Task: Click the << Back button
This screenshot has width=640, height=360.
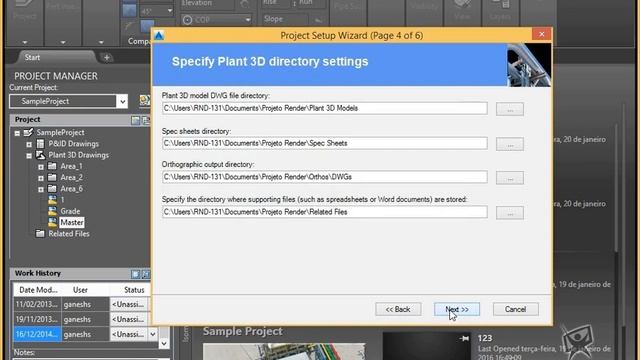Action: click(x=398, y=309)
